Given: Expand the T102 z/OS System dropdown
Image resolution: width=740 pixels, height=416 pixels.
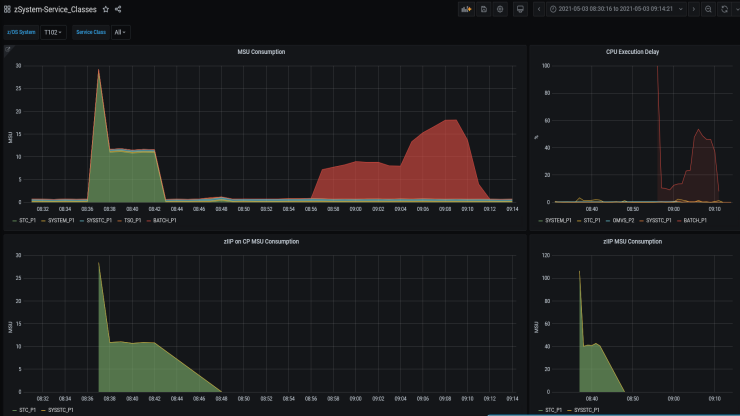Looking at the screenshot, I should [x=53, y=32].
